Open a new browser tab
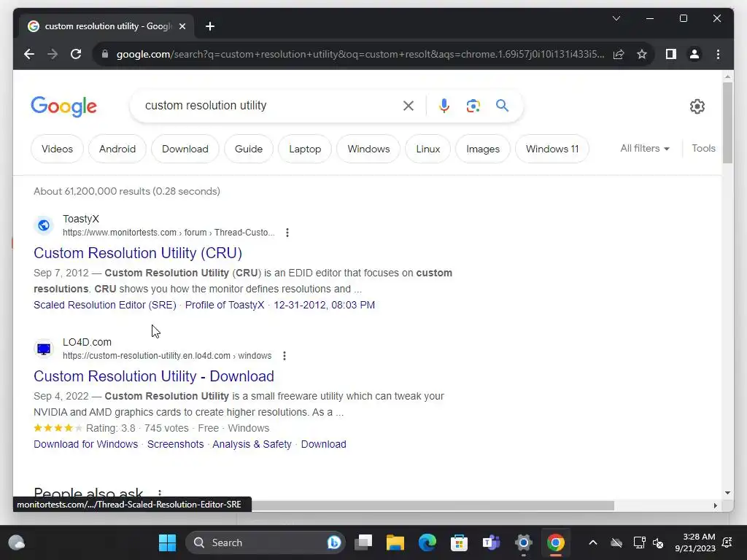Screen dimensions: 747x560 [210, 26]
